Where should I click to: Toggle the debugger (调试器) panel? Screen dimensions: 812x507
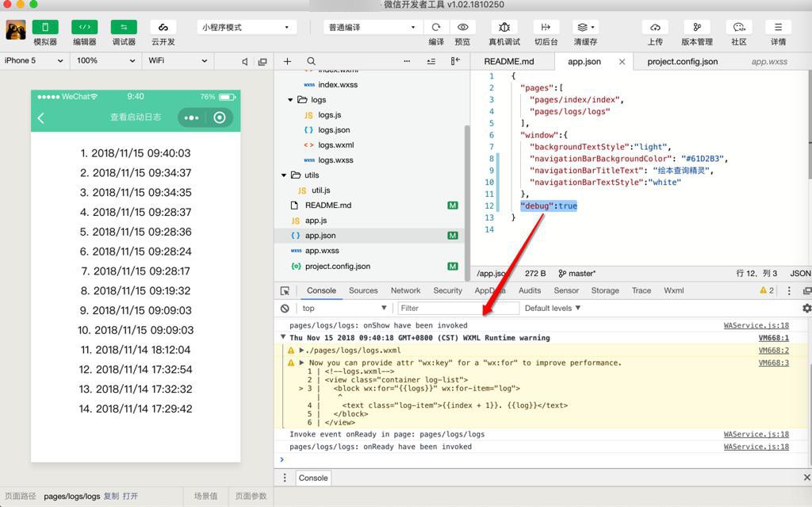[124, 27]
